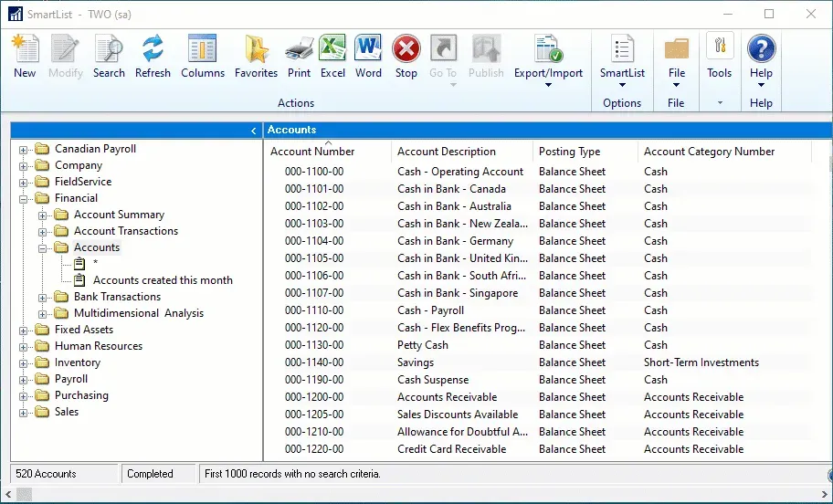Image resolution: width=833 pixels, height=504 pixels.
Task: Sort by Account Number column header
Action: click(x=312, y=152)
